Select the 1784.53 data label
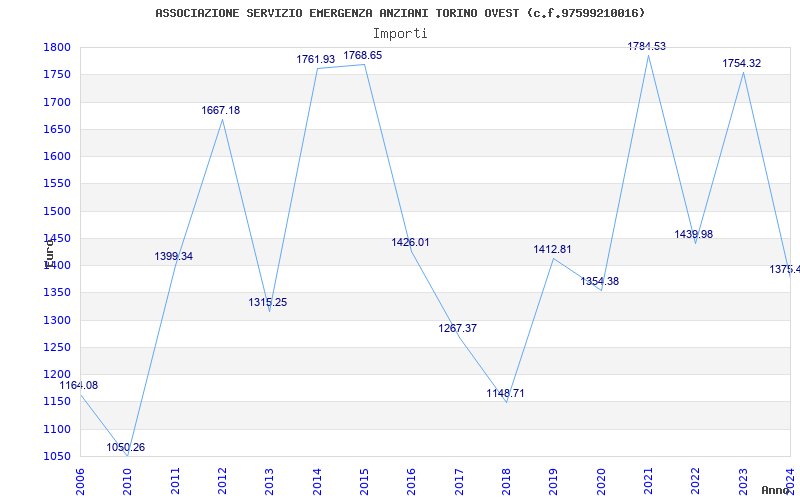This screenshot has height=500, width=800. click(x=646, y=46)
